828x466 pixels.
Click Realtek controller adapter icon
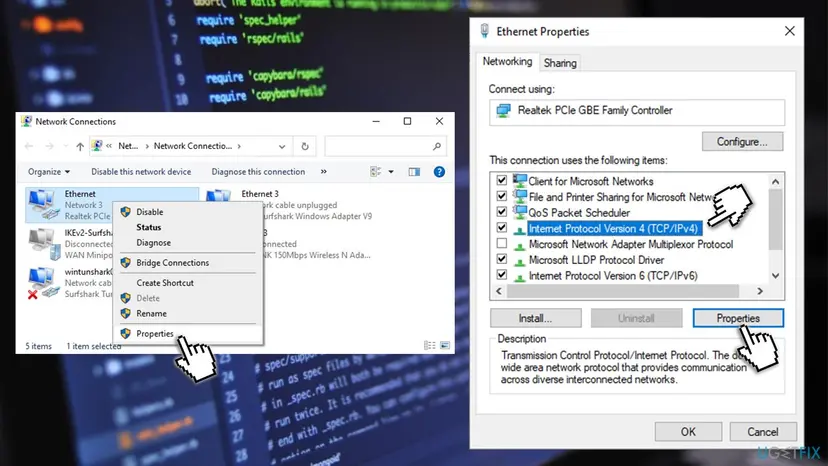[x=503, y=110]
